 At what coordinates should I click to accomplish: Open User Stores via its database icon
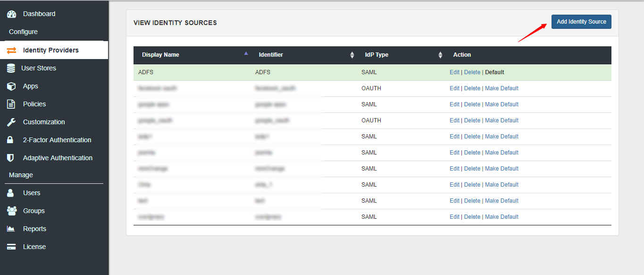pos(11,68)
